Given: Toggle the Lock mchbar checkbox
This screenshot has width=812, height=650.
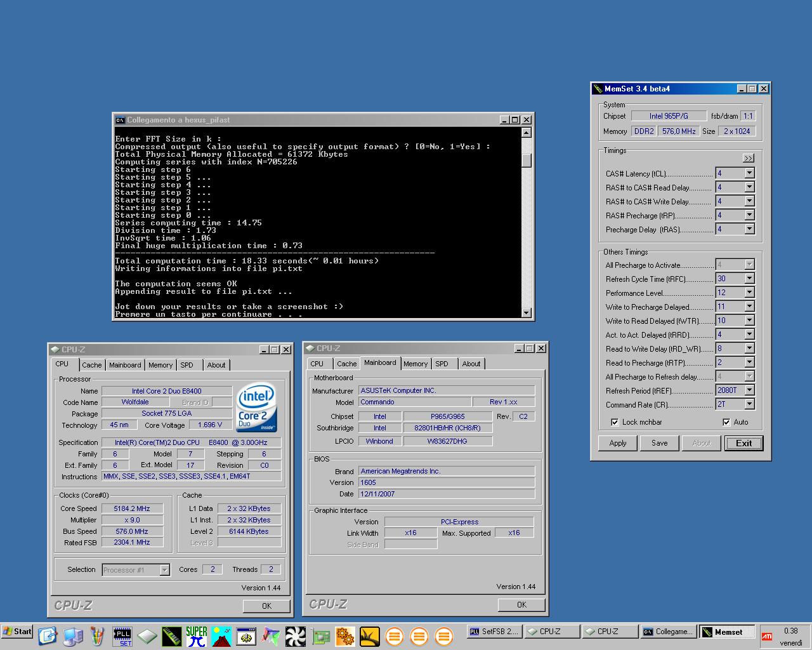Looking at the screenshot, I should click(x=614, y=422).
